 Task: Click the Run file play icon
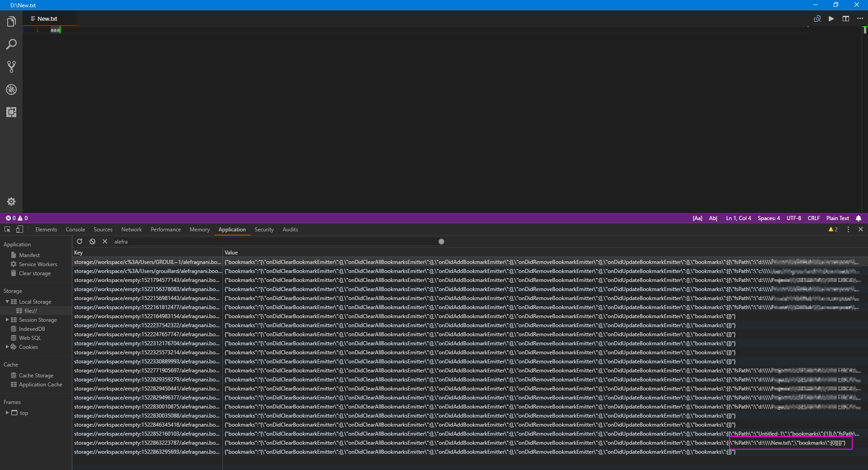(831, 19)
